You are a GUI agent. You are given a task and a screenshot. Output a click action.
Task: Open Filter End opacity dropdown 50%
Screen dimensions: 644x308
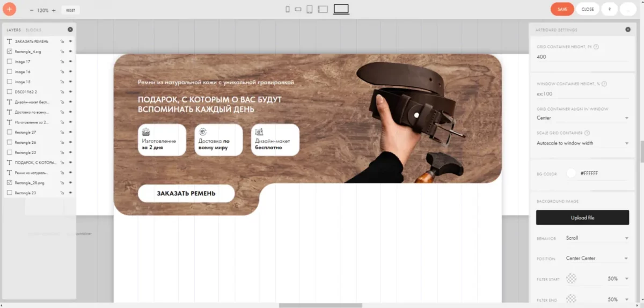point(617,299)
